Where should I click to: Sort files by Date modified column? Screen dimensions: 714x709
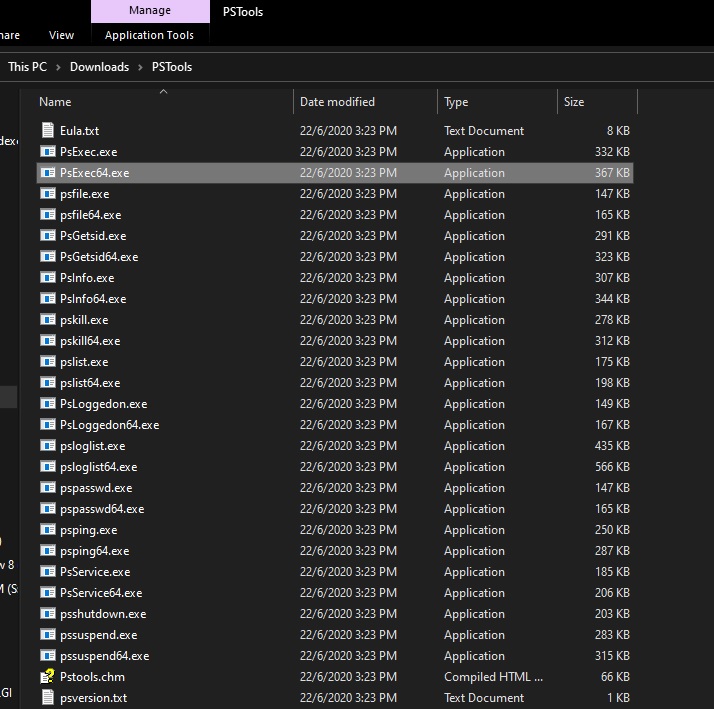point(337,102)
